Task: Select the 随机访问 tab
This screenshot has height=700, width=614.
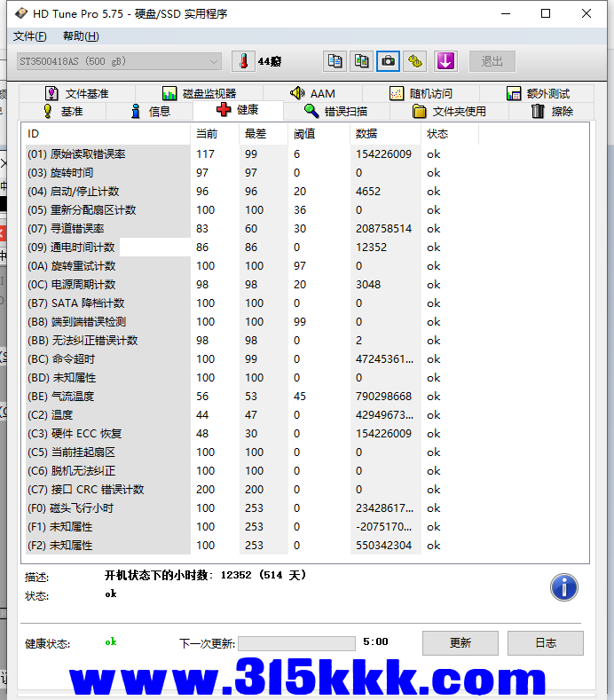Action: point(421,93)
